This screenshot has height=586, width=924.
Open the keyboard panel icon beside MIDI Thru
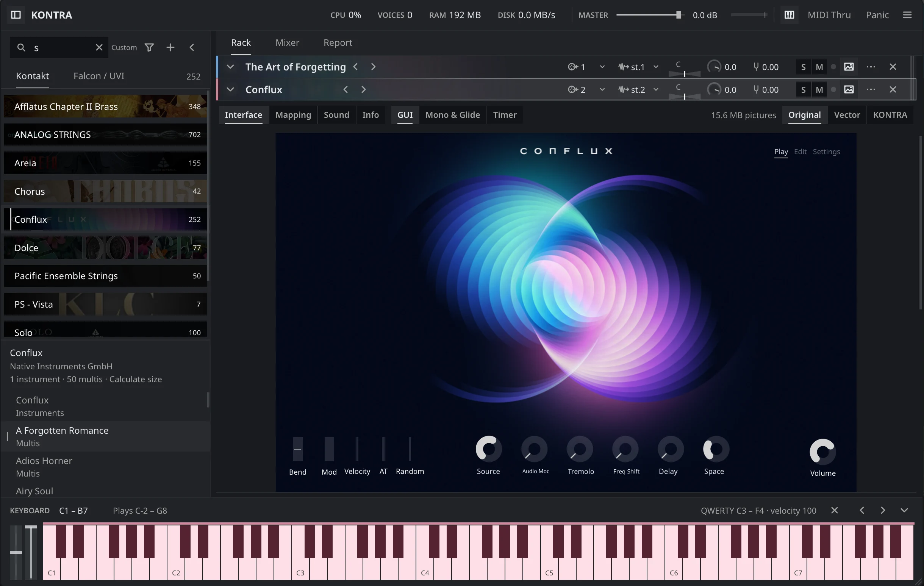789,15
